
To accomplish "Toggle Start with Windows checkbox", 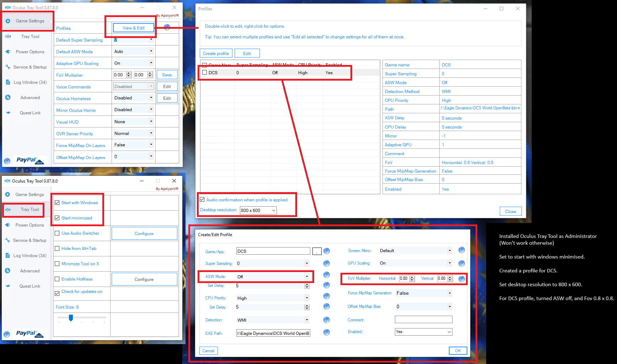I will coord(57,203).
